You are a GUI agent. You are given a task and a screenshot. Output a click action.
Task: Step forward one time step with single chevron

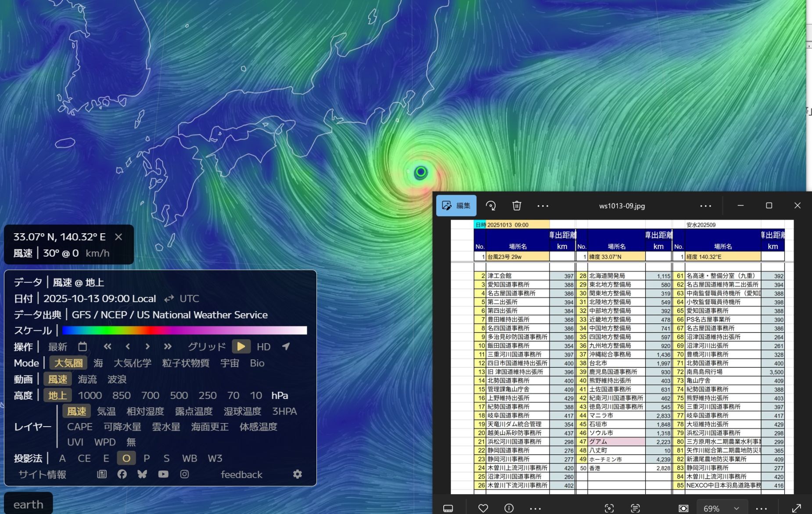click(147, 347)
